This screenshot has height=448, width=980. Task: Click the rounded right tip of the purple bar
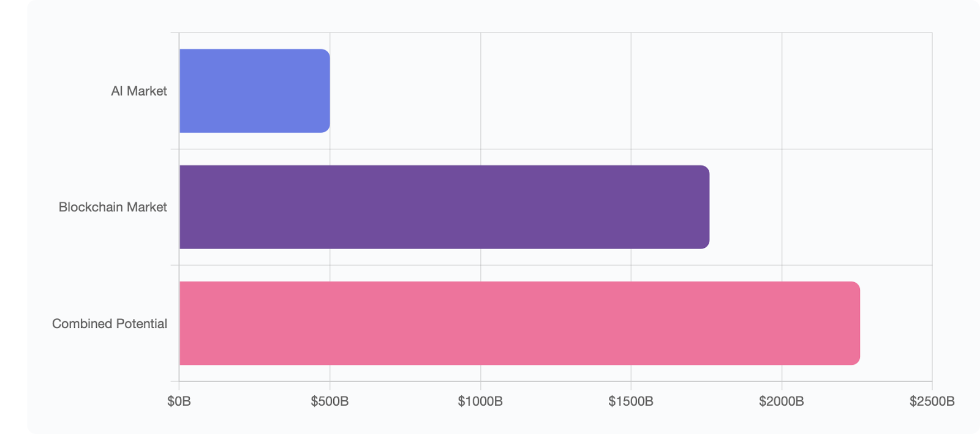(706, 207)
